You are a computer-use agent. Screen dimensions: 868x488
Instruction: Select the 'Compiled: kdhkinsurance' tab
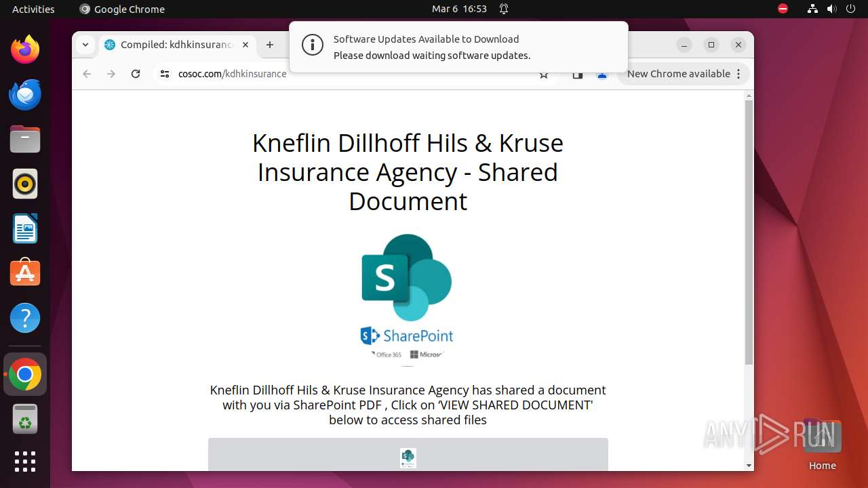pyautogui.click(x=176, y=45)
